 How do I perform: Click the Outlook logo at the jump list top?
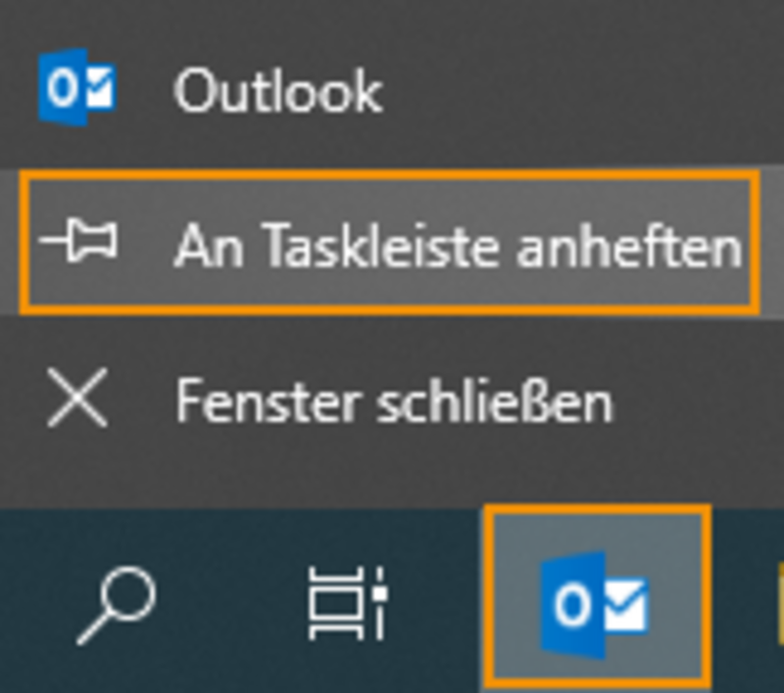[x=78, y=87]
